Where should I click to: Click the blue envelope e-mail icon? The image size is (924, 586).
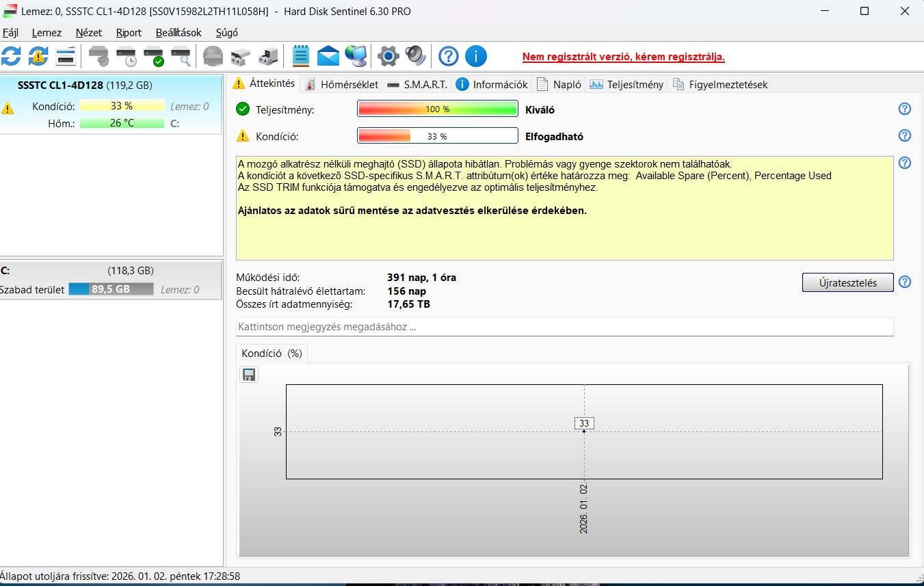pyautogui.click(x=328, y=56)
